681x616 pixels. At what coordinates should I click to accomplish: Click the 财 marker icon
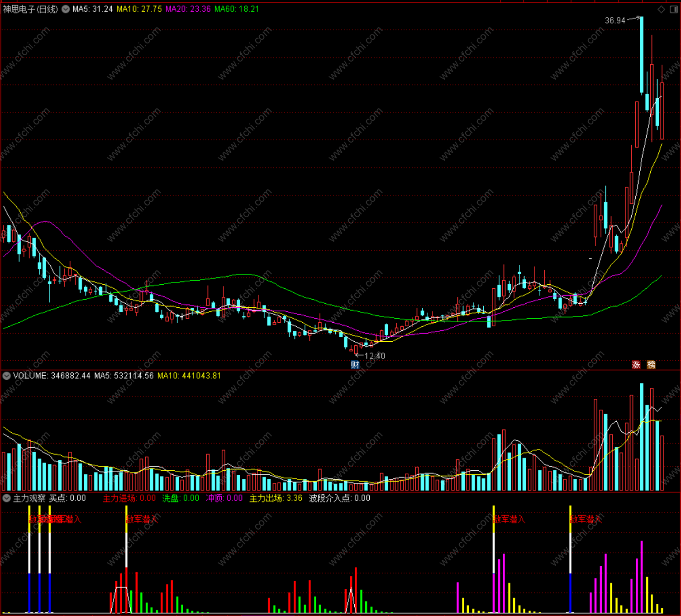355,365
